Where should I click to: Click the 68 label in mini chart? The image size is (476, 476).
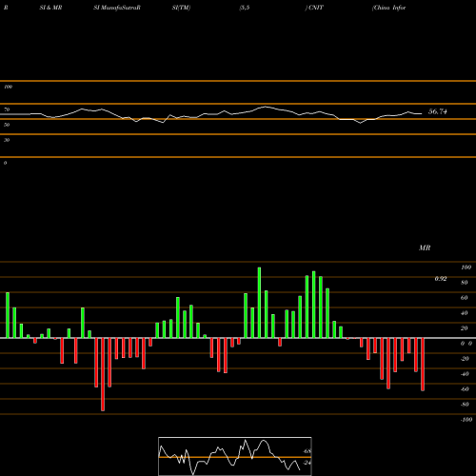[x=307, y=451]
